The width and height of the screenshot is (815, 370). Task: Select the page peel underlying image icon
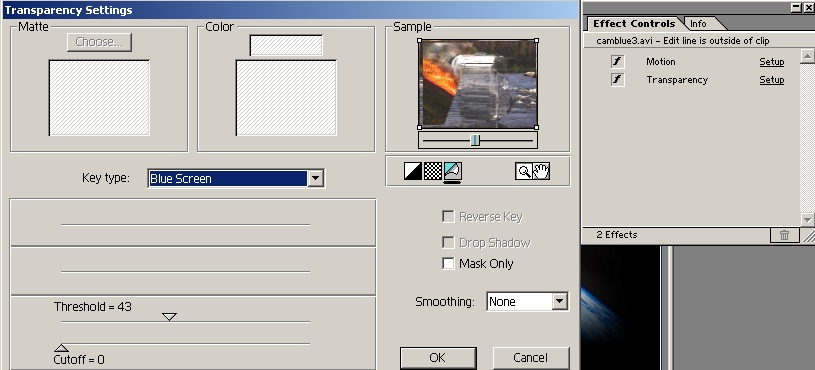click(x=453, y=171)
